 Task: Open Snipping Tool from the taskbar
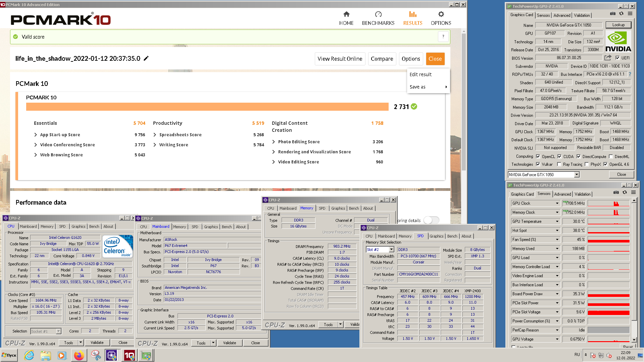coord(96,355)
